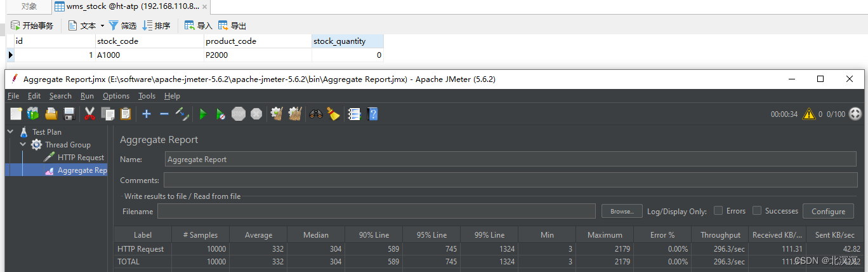Click the Paste clipboard icon

[126, 114]
